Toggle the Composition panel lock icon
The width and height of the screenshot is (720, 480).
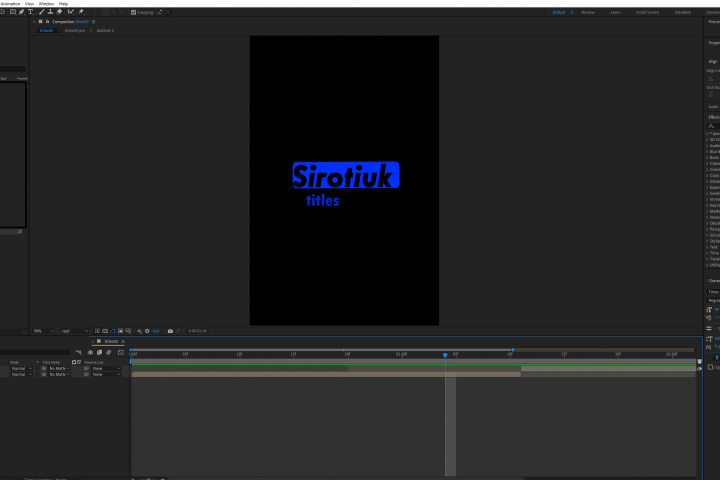coord(47,22)
